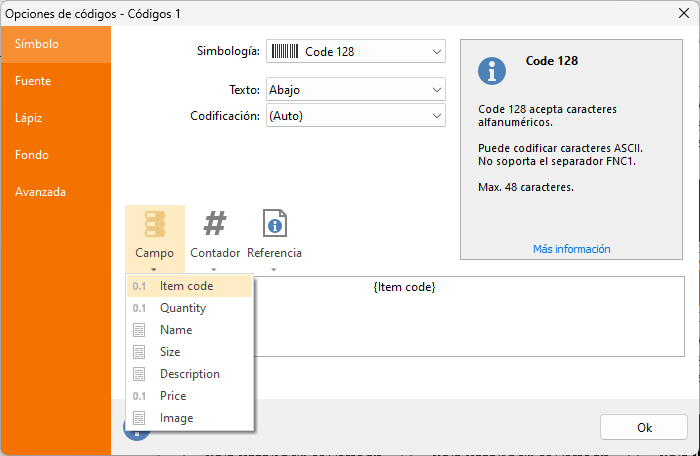Select Item code from the field menu
The image size is (700, 456).
[190, 286]
